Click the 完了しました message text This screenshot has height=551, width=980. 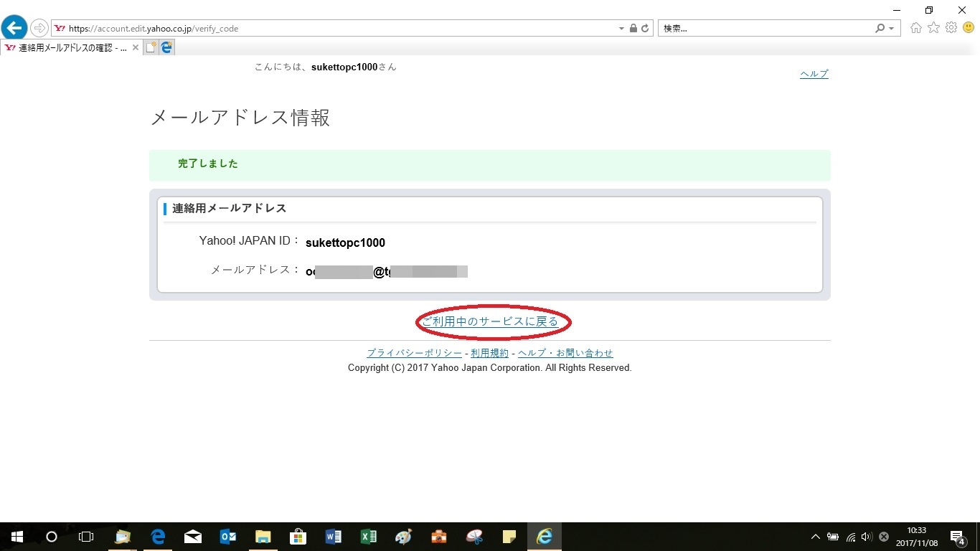[208, 164]
